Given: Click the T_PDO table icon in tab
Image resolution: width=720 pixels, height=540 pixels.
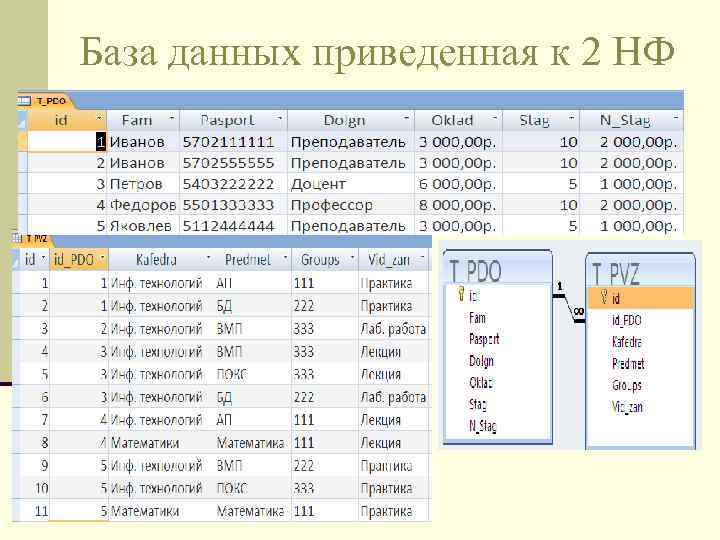Looking at the screenshot, I should click(x=25, y=101).
